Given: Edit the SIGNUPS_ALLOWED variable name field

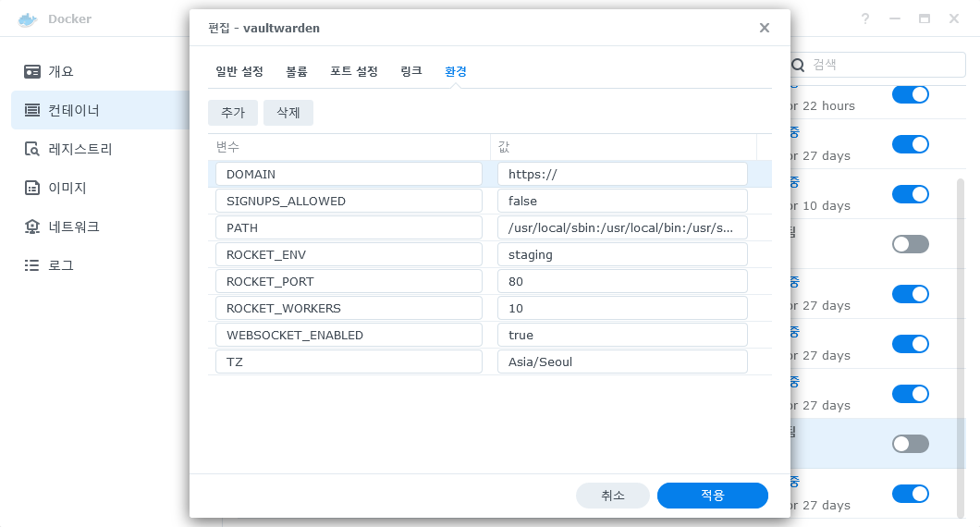Looking at the screenshot, I should (x=349, y=201).
